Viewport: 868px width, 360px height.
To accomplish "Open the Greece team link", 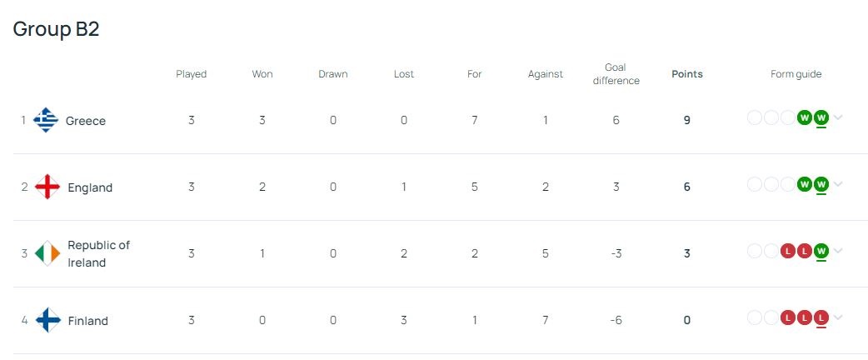I will click(x=85, y=121).
